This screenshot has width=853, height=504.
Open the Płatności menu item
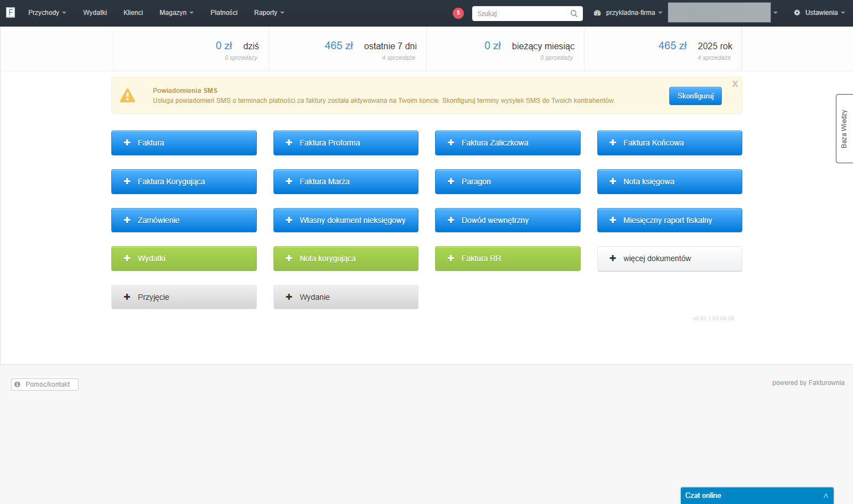click(x=224, y=13)
